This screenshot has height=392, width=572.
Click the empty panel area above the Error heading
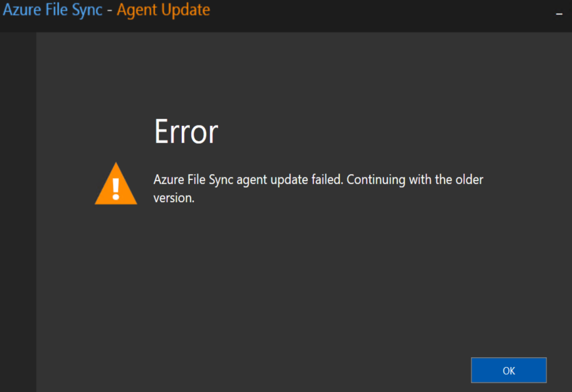click(303, 73)
